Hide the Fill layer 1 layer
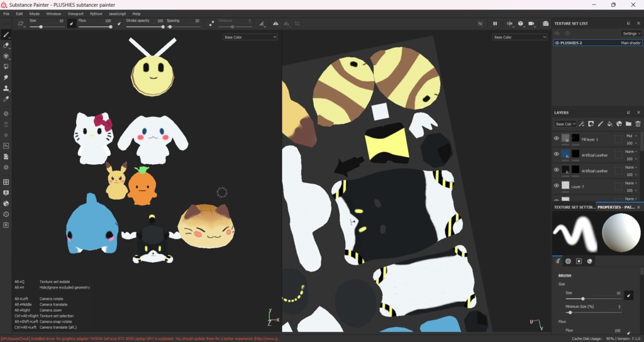The height and width of the screenshot is (342, 644). [557, 138]
